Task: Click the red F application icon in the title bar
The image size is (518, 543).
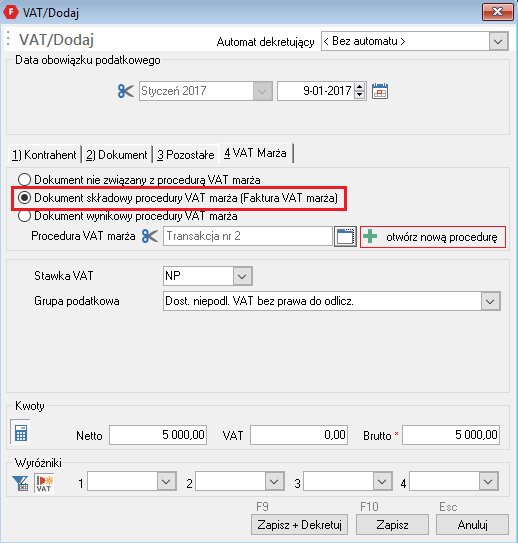Action: pos(11,12)
